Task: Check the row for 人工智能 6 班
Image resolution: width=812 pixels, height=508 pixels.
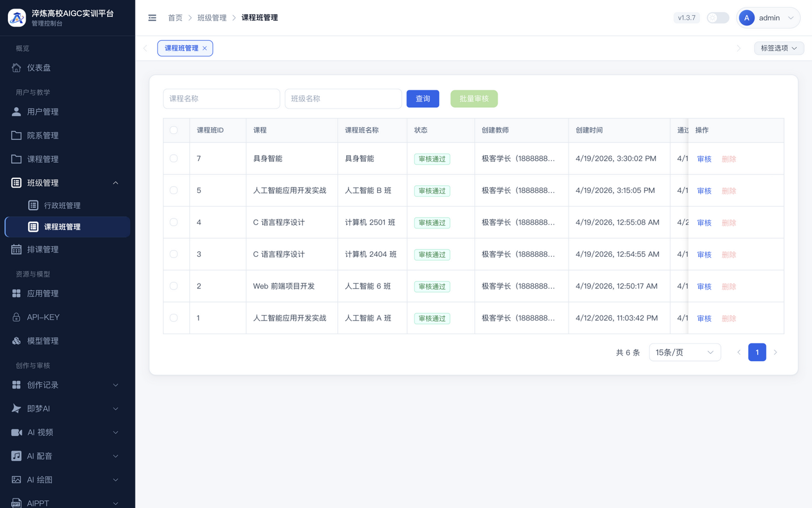Action: tap(174, 286)
